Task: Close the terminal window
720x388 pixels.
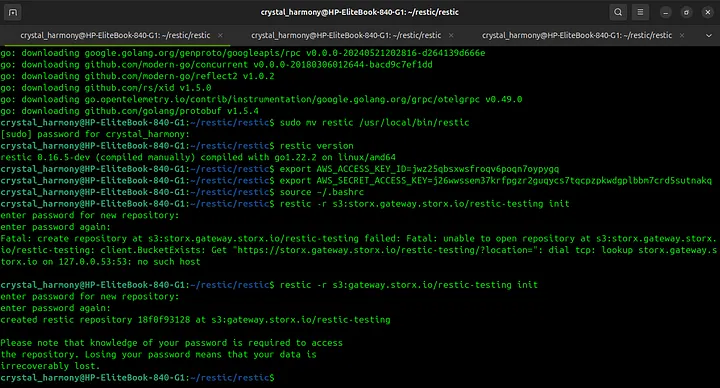Action: coord(708,12)
